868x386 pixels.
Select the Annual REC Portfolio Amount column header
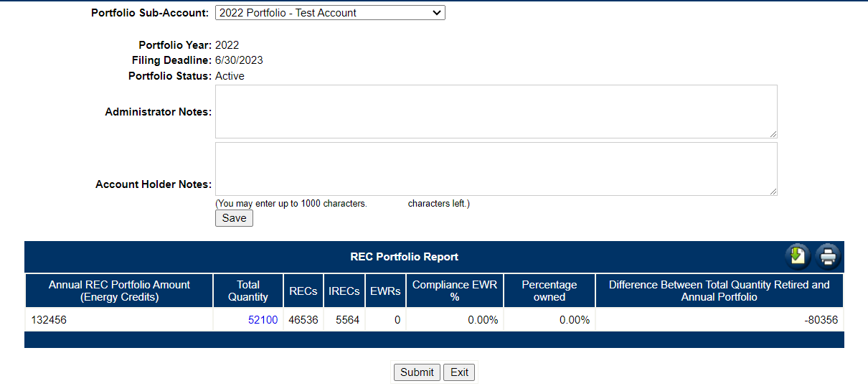pyautogui.click(x=119, y=291)
